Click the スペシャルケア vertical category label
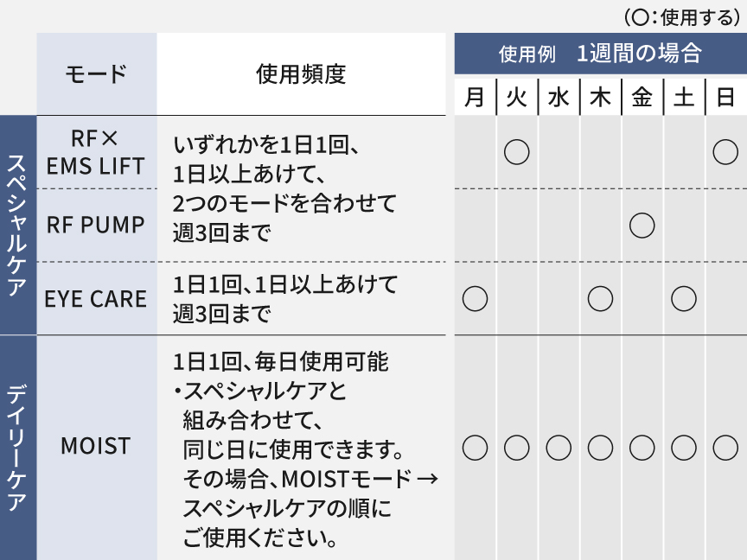This screenshot has height=560, width=747. [16, 226]
